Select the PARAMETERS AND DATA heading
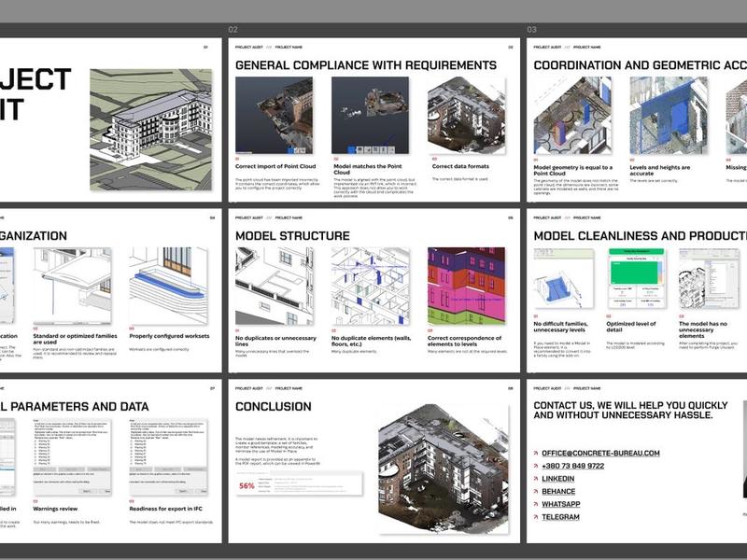This screenshot has height=560, width=747. point(75,406)
